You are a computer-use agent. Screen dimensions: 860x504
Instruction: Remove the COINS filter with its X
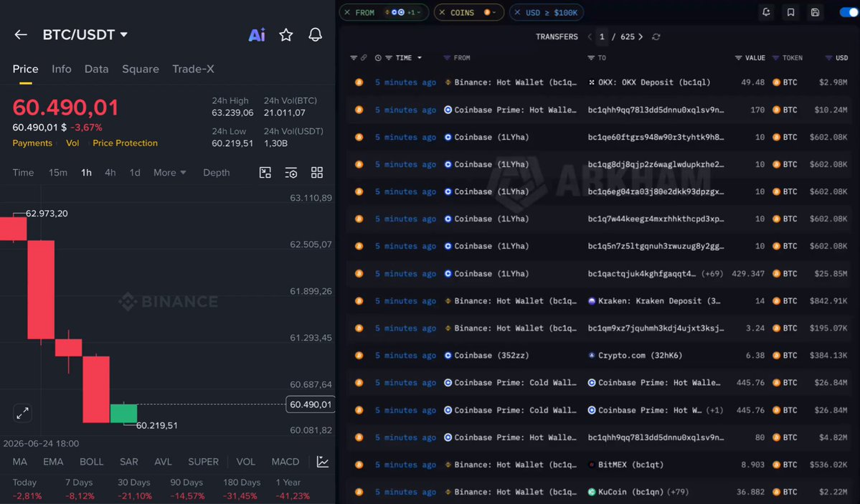pyautogui.click(x=442, y=12)
